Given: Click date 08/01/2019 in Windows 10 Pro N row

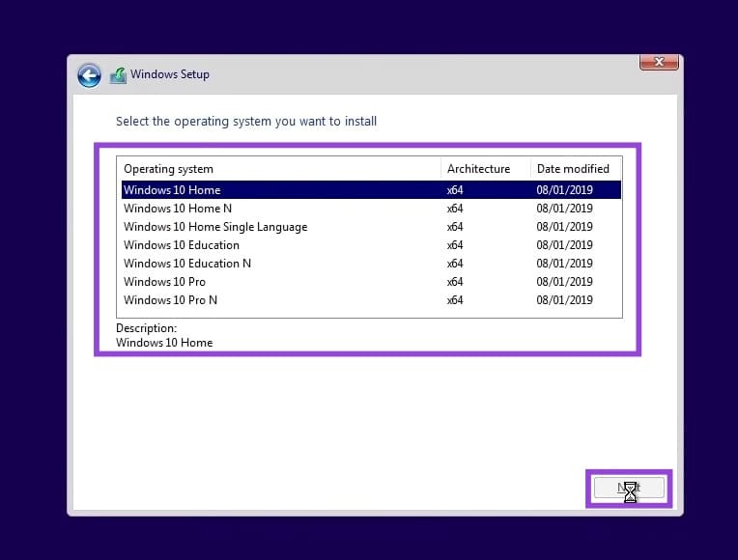Looking at the screenshot, I should point(564,300).
